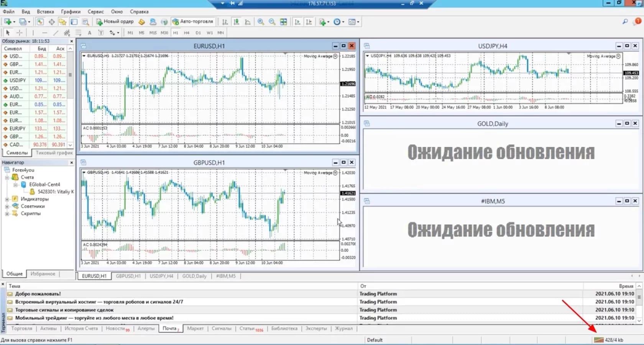This screenshot has width=644, height=345.
Task: Select the M15 timeframe button
Action: point(153,33)
